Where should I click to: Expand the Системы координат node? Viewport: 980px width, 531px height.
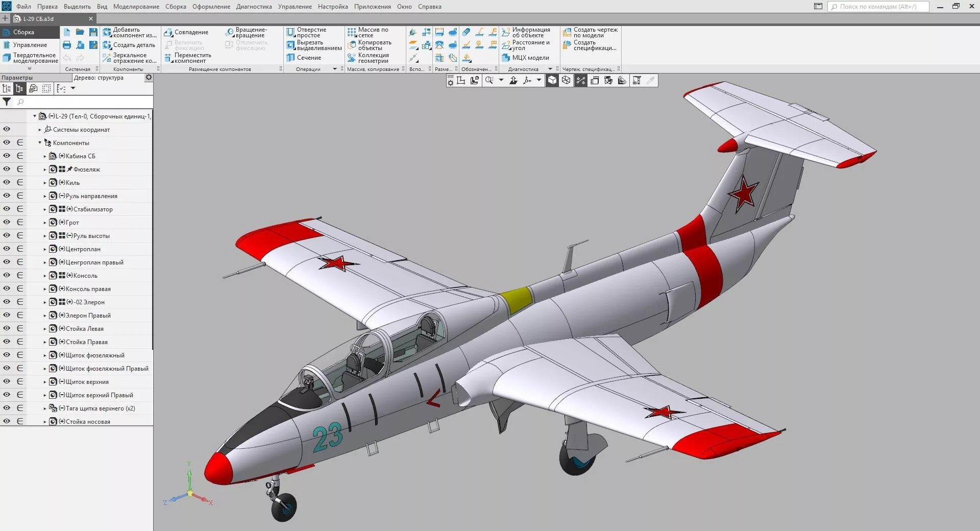point(40,130)
